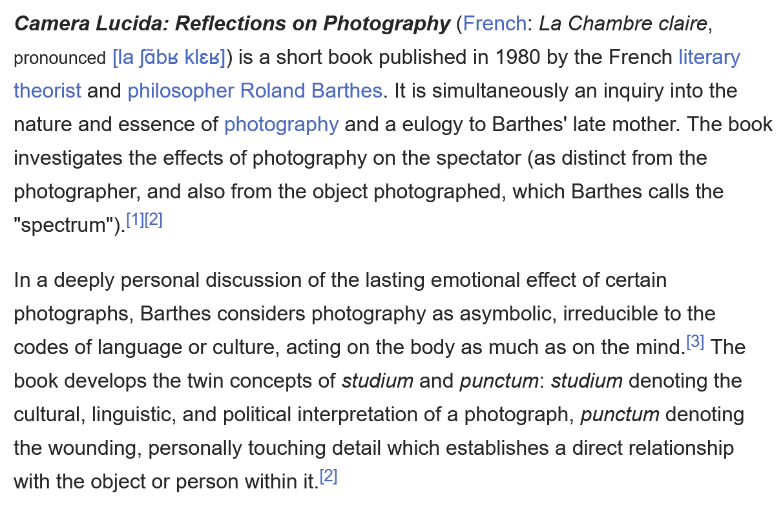The height and width of the screenshot is (507, 783).
Task: Jump to citation [3]
Action: pyautogui.click(x=695, y=342)
